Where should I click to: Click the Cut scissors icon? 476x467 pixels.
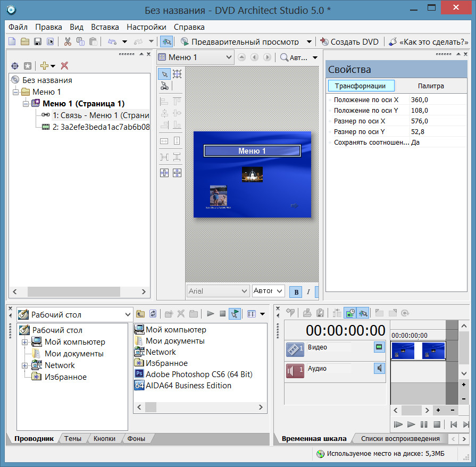pyautogui.click(x=68, y=41)
